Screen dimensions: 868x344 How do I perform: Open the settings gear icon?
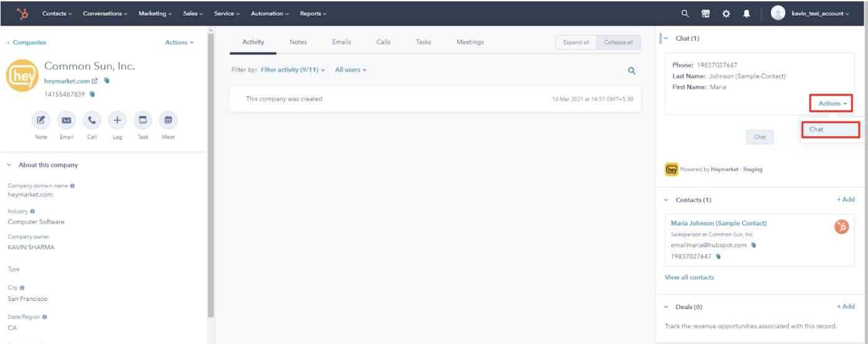tap(726, 13)
